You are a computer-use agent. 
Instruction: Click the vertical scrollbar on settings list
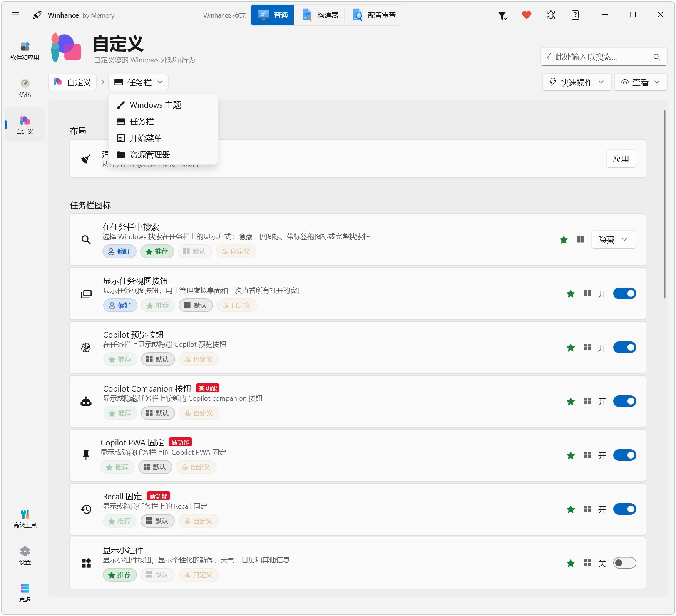[x=665, y=204]
